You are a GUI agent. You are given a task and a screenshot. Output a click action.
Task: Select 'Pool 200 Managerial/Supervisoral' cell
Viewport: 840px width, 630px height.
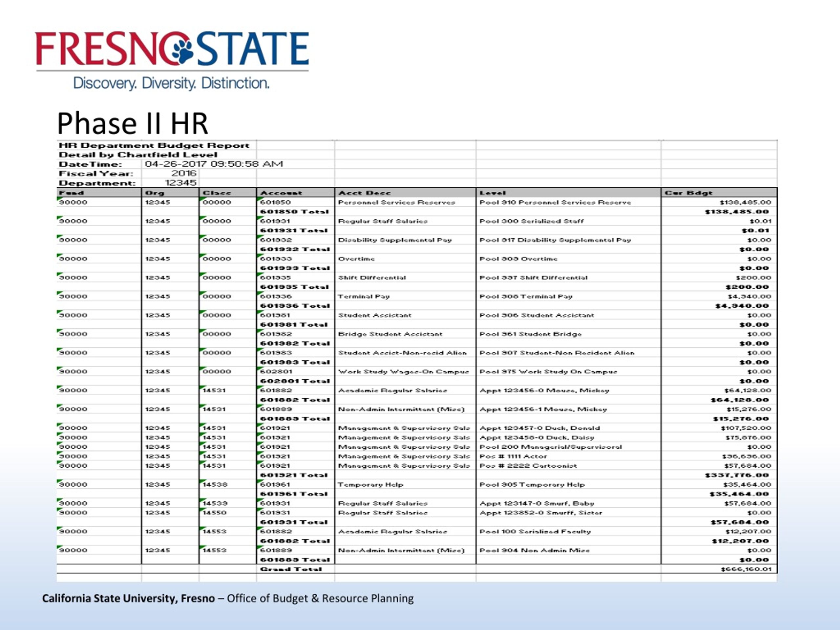click(569, 447)
